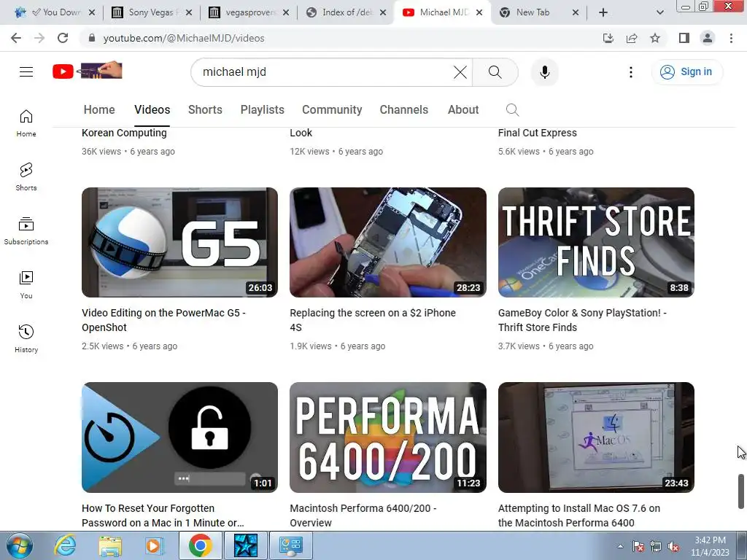Switch to the Sony Vegas browser tab
Screen dimensions: 747x560
click(152, 12)
